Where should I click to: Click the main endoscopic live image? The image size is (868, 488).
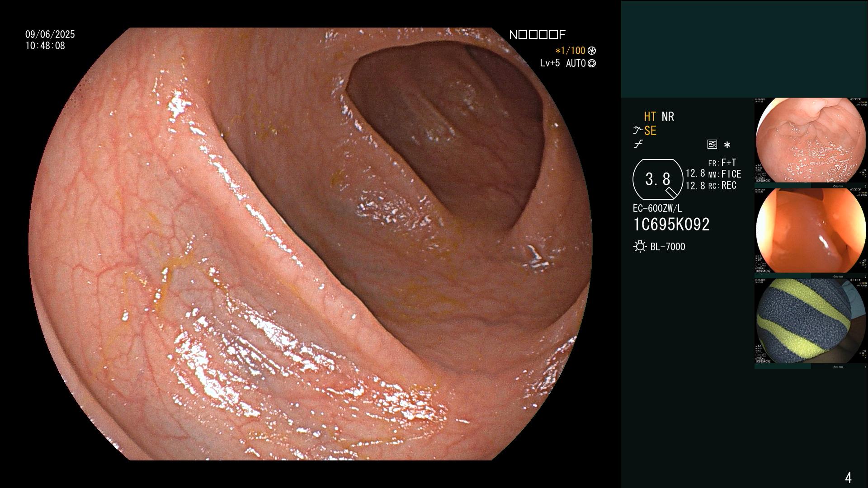coord(311,244)
